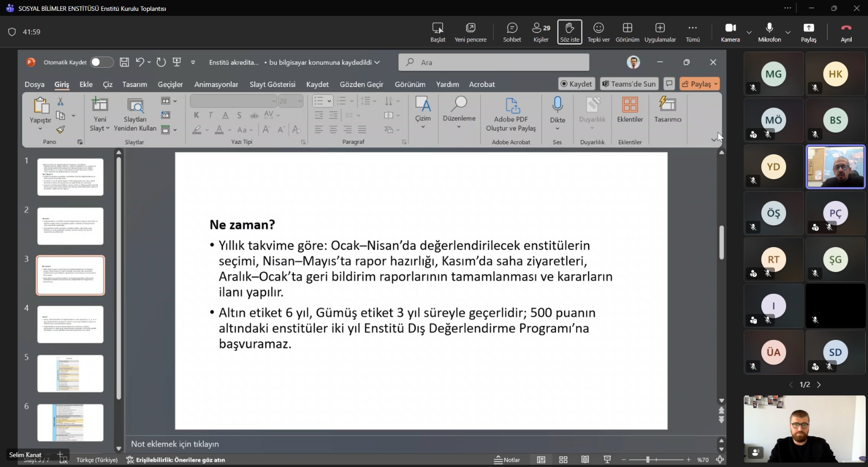Adjust the zoom slider in status bar
868x467 pixels.
point(656,460)
